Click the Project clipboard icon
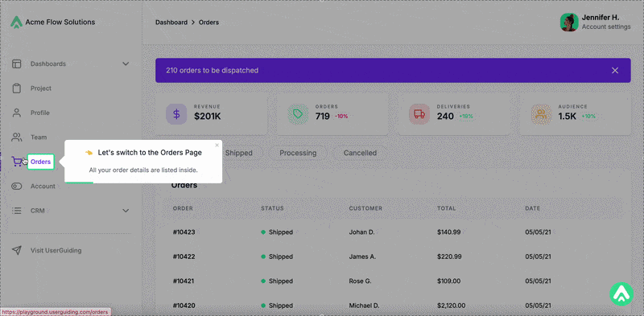This screenshot has width=644, height=316. (x=16, y=88)
